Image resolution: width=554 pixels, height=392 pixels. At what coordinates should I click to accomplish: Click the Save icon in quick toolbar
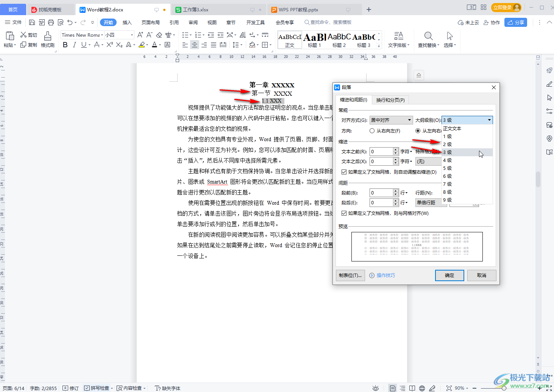point(32,22)
